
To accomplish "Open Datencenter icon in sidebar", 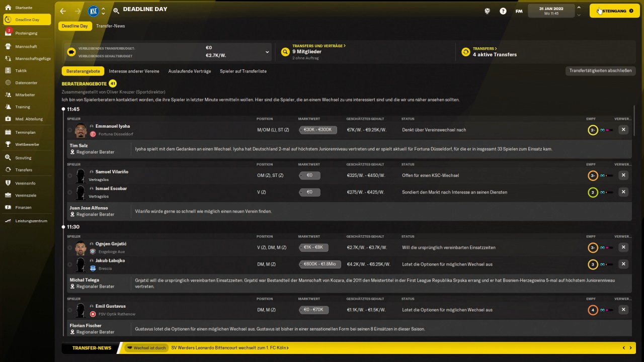I will pyautogui.click(x=8, y=82).
